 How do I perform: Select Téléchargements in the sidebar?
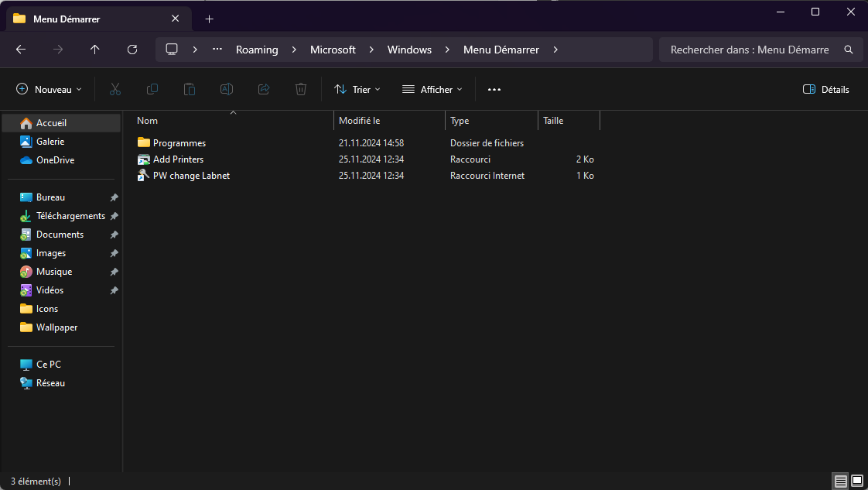(x=70, y=216)
